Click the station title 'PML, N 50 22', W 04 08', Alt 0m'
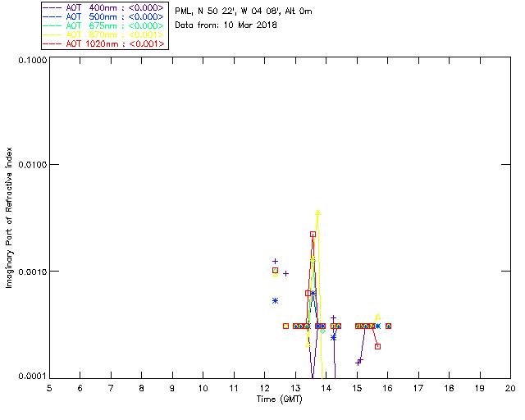Screen dimensions: 525x420 click(x=244, y=11)
